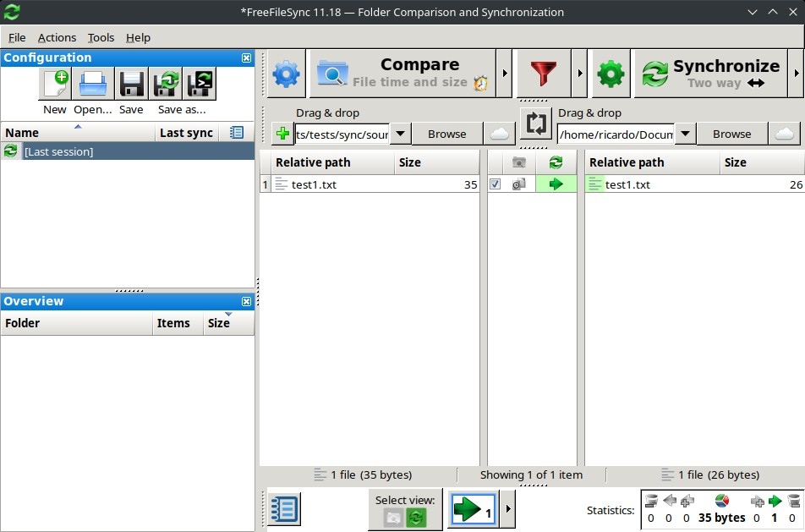This screenshot has width=805, height=532.
Task: Click the right folder path field
Action: pos(616,134)
